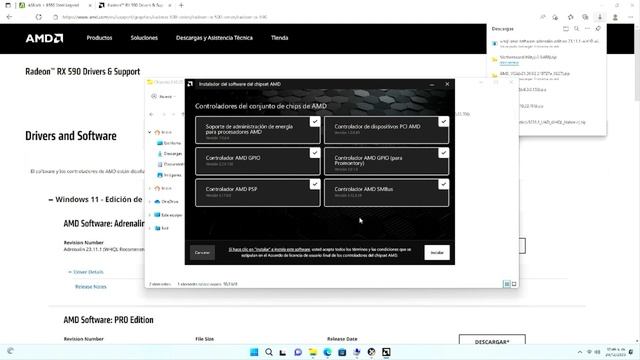
Task: Switch to the first browser tab
Action: coord(55,5)
